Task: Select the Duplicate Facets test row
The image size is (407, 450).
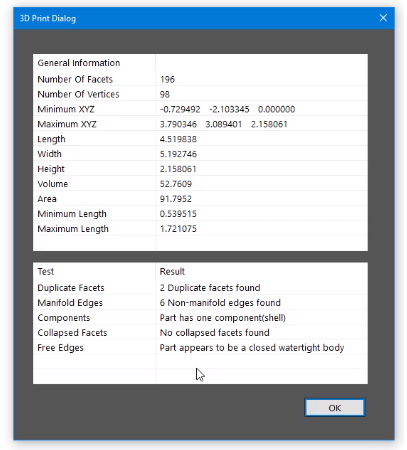Action: click(200, 288)
